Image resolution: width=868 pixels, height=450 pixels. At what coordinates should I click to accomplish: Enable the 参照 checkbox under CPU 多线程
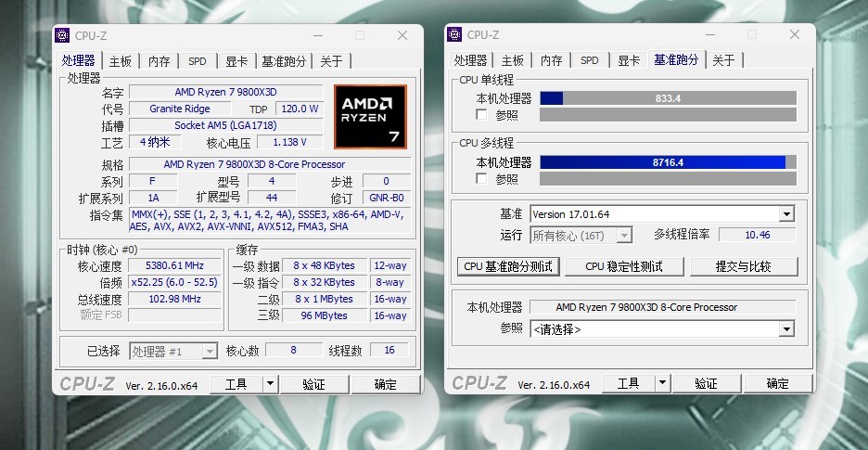pos(482,178)
